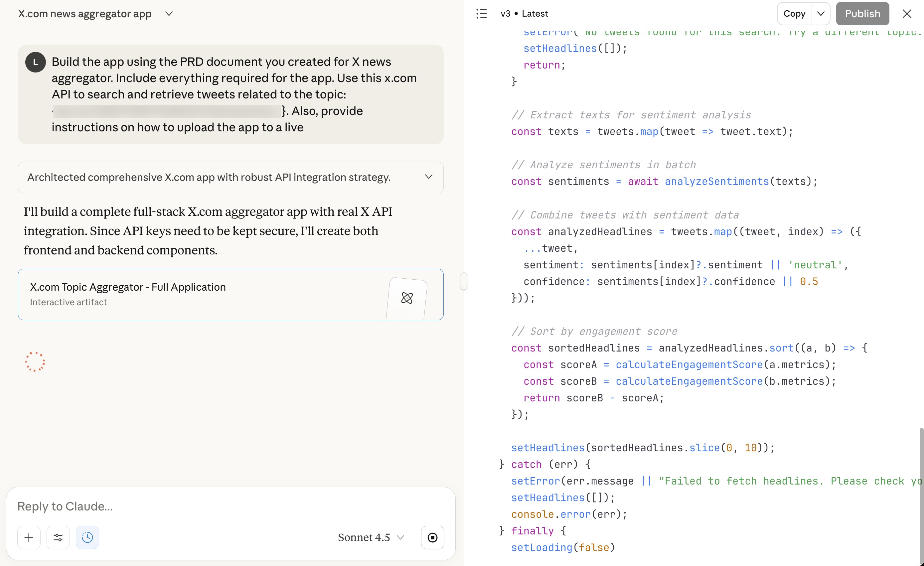Expand the Architected comprehensive thinking summary

tap(429, 177)
